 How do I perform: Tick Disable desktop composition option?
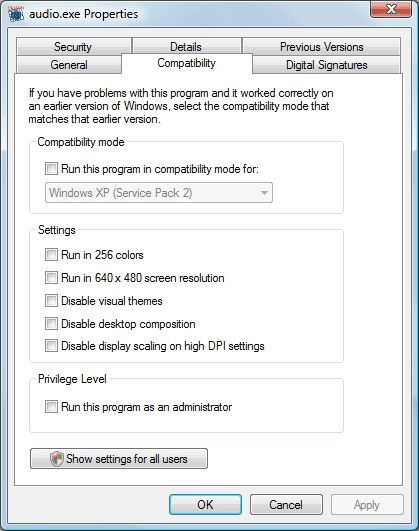[51, 324]
